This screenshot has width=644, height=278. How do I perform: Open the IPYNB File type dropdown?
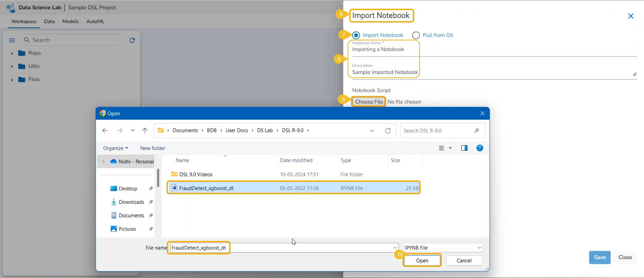(443, 248)
